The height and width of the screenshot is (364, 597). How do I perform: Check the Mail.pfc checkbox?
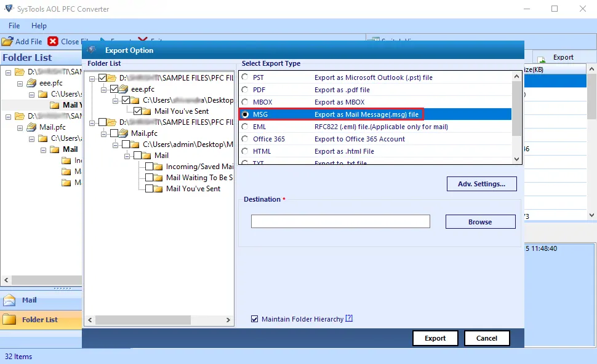[114, 133]
